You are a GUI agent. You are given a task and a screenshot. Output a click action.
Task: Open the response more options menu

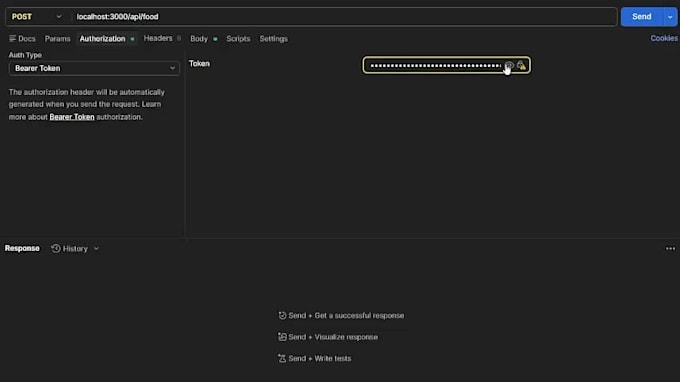[670, 248]
